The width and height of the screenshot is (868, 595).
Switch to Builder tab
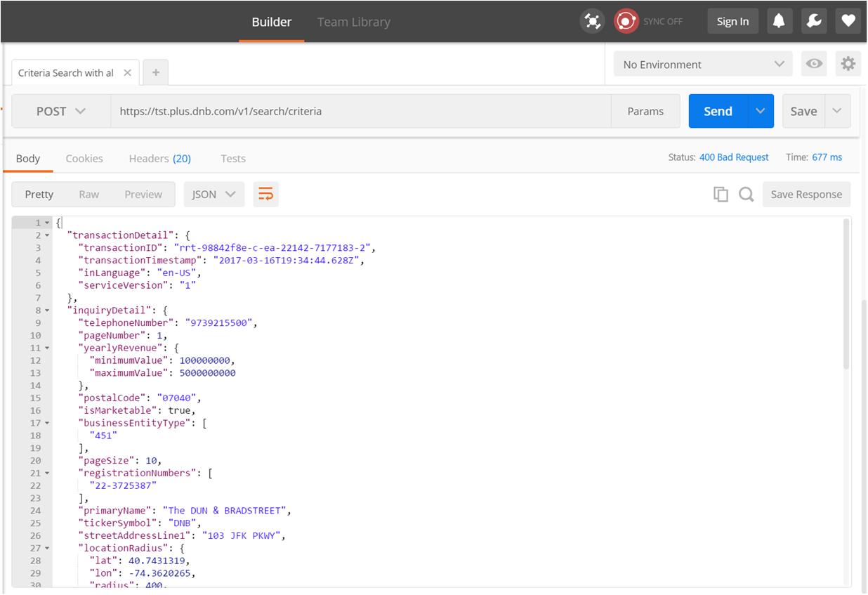click(x=272, y=22)
